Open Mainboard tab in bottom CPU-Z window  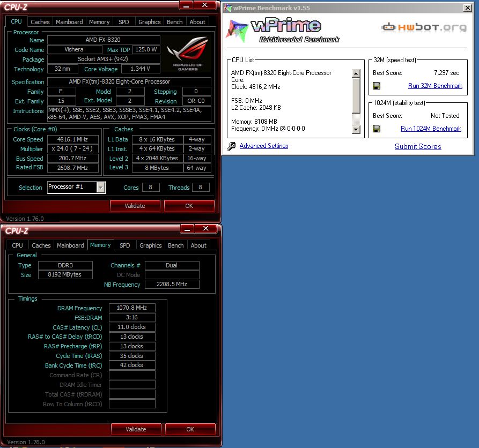(x=70, y=245)
